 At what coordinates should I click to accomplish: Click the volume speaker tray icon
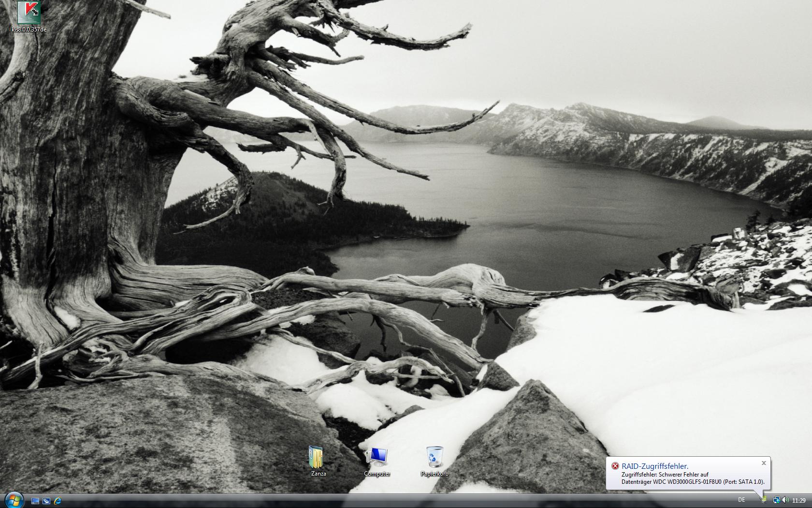pos(785,500)
